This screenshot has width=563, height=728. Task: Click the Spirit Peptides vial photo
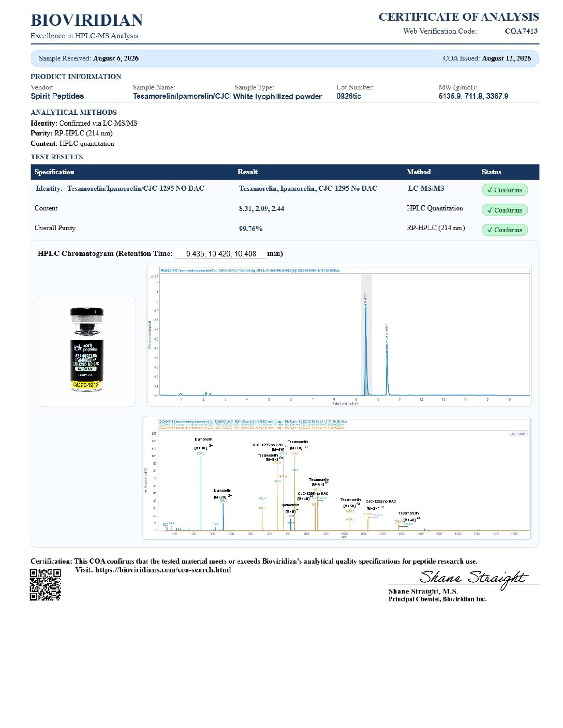87,350
